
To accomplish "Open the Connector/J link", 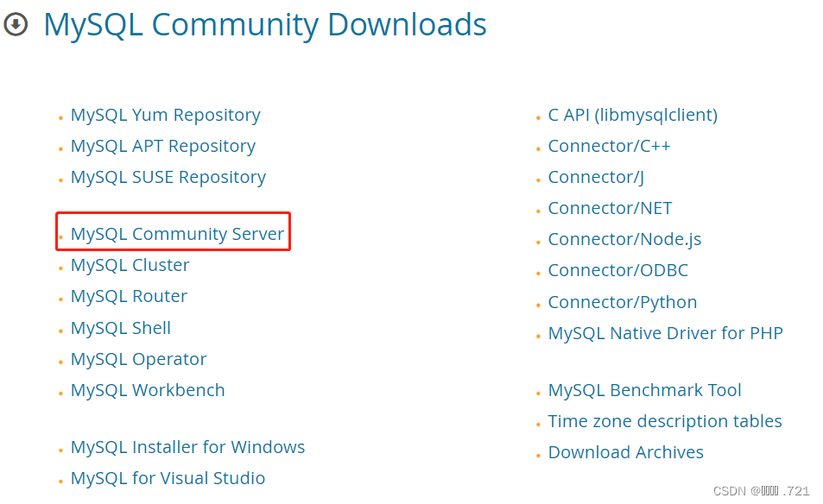I will [x=596, y=177].
